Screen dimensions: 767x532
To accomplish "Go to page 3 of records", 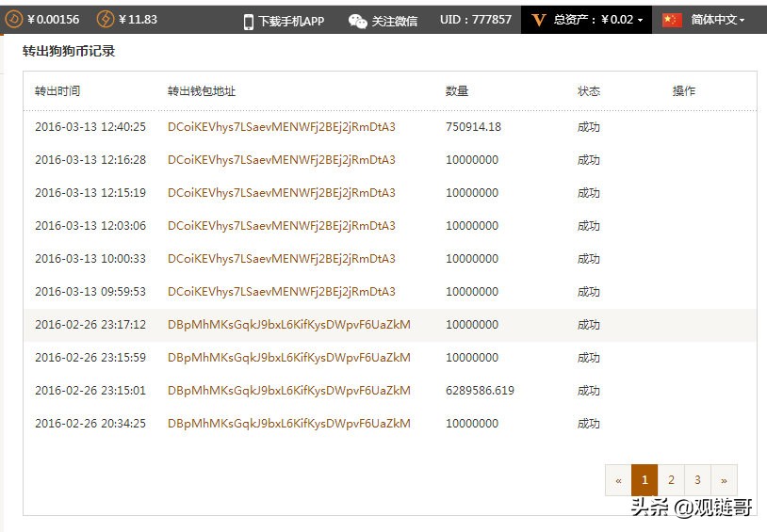I will (x=697, y=480).
